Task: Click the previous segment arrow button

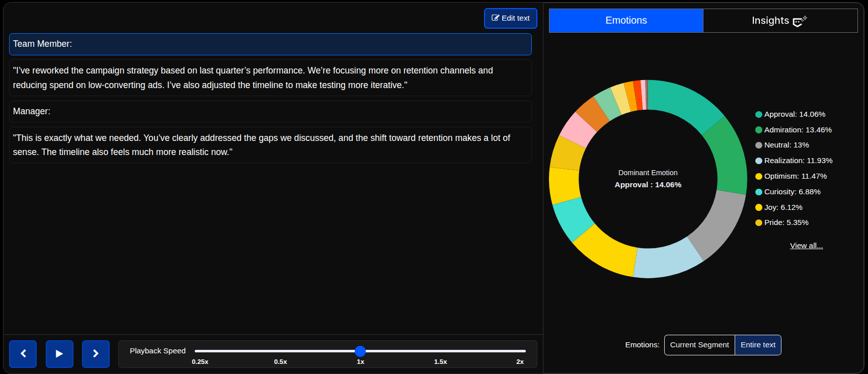Action: pos(23,354)
